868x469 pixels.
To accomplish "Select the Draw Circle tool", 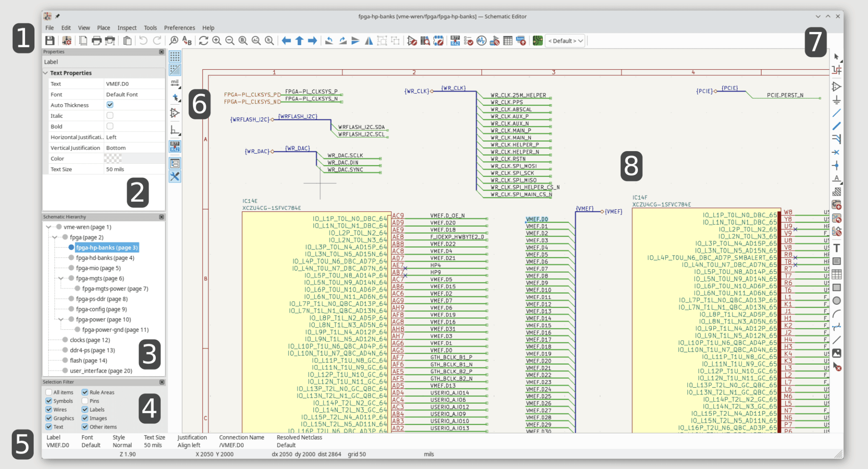I will [x=837, y=301].
